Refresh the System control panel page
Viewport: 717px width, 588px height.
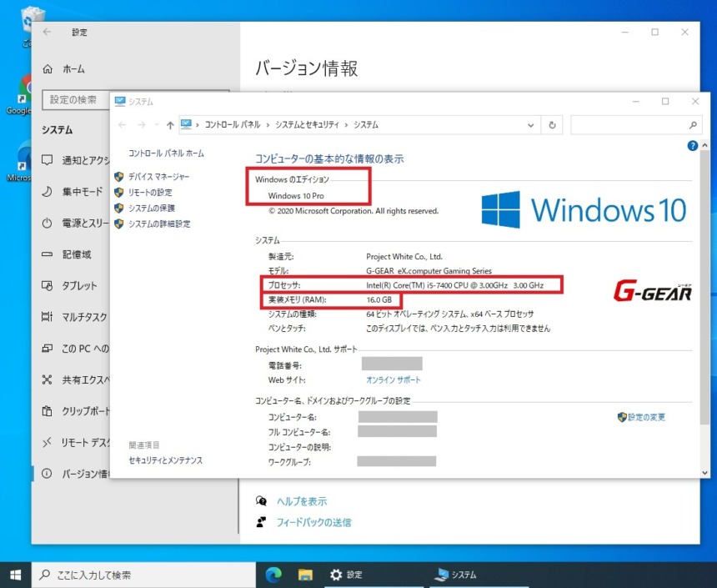pyautogui.click(x=552, y=125)
